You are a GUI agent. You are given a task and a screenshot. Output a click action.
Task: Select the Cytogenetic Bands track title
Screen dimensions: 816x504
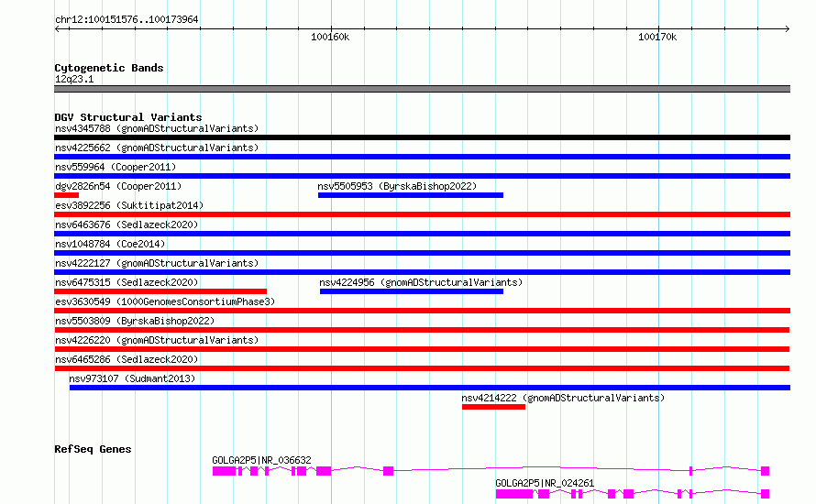tap(109, 68)
